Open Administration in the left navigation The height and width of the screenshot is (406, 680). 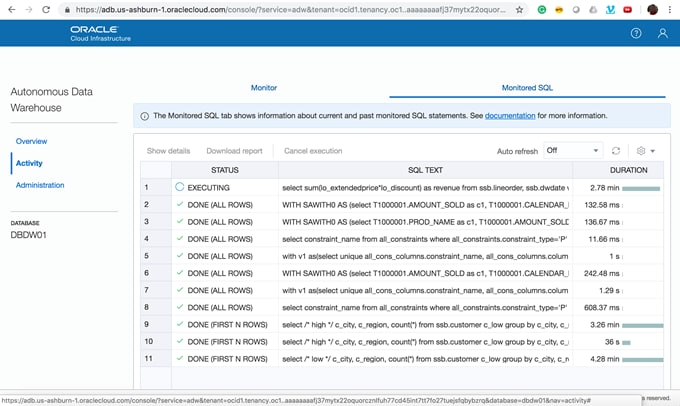click(x=40, y=185)
